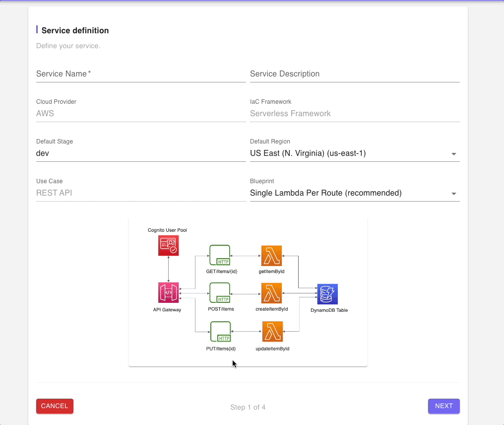Click the 'Cognito User Pool' label
504x425 pixels.
click(x=167, y=230)
